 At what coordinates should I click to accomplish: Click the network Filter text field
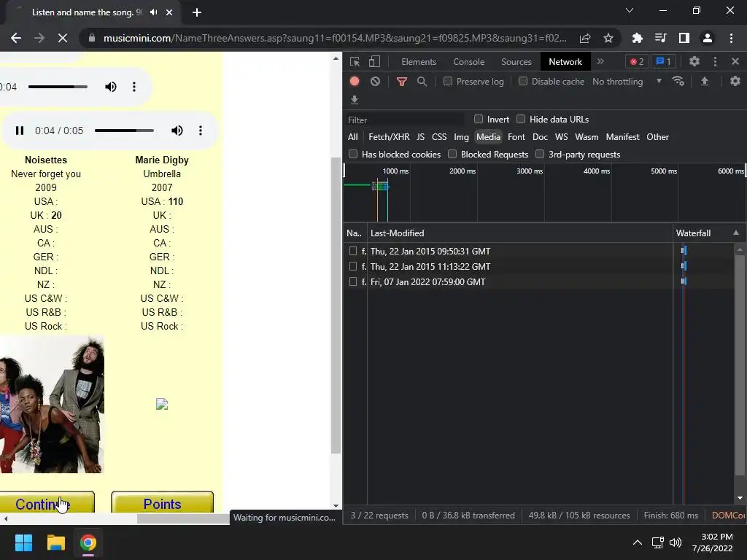(405, 120)
